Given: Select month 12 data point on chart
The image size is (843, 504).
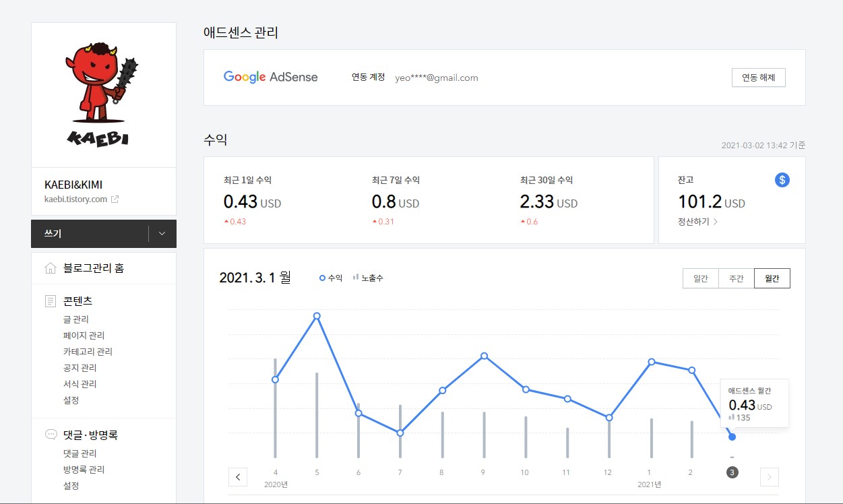Looking at the screenshot, I should (609, 418).
